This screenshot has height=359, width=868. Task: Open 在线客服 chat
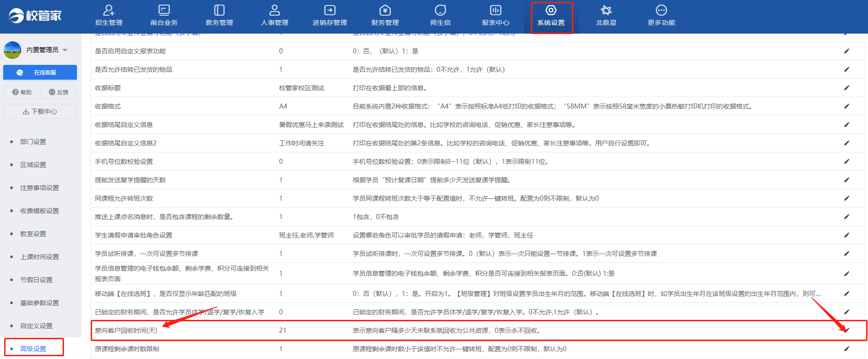(40, 72)
